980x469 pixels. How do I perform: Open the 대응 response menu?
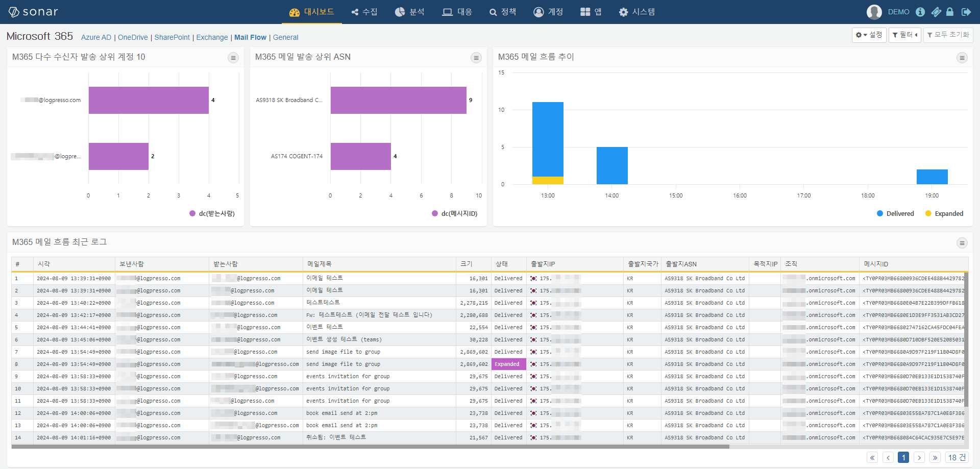pyautogui.click(x=457, y=12)
